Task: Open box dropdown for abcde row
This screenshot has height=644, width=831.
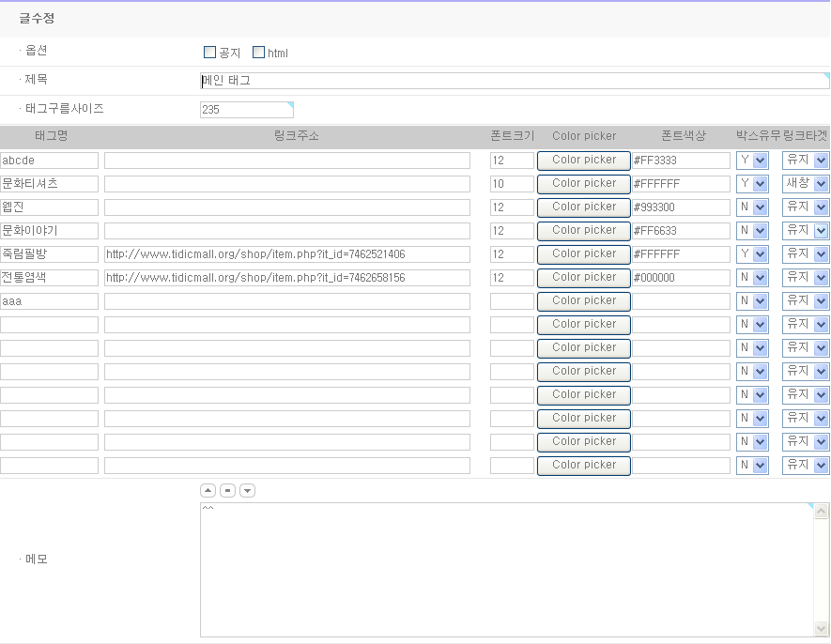Action: click(752, 161)
